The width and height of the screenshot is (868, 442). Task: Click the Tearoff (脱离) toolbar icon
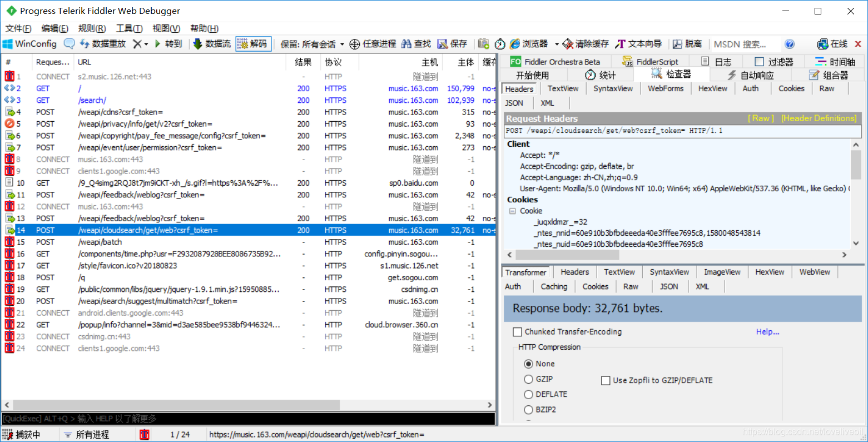click(x=677, y=44)
